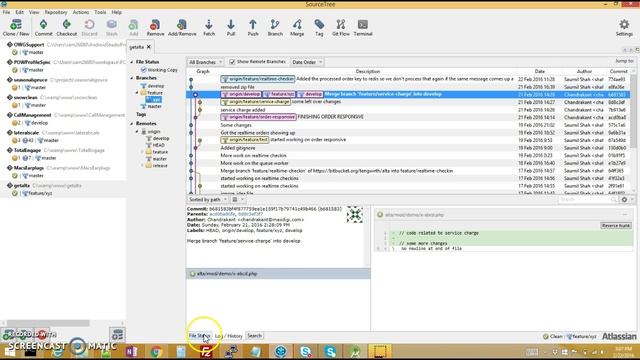This screenshot has width=640, height=360.
Task: Click the Add toolbar icon
Action: click(133, 28)
